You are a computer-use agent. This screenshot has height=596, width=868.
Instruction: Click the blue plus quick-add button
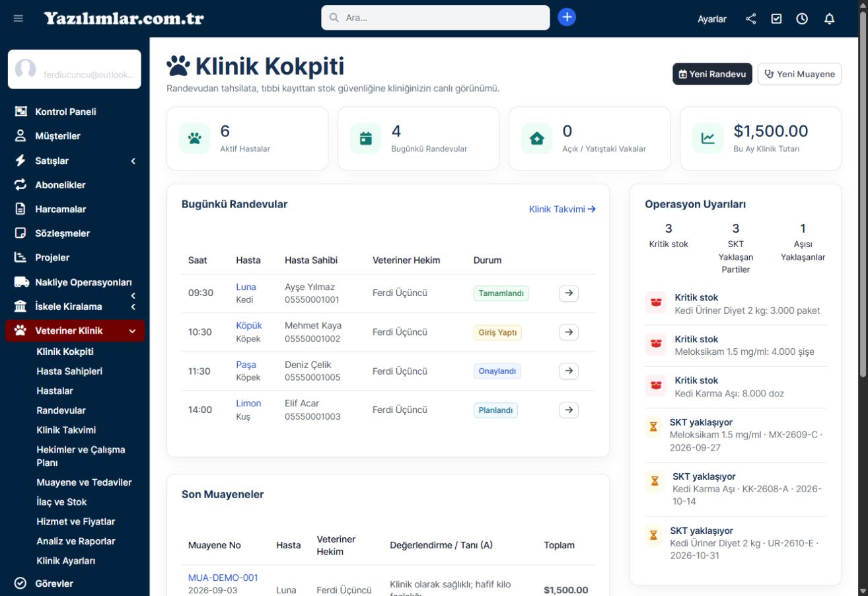pos(567,17)
